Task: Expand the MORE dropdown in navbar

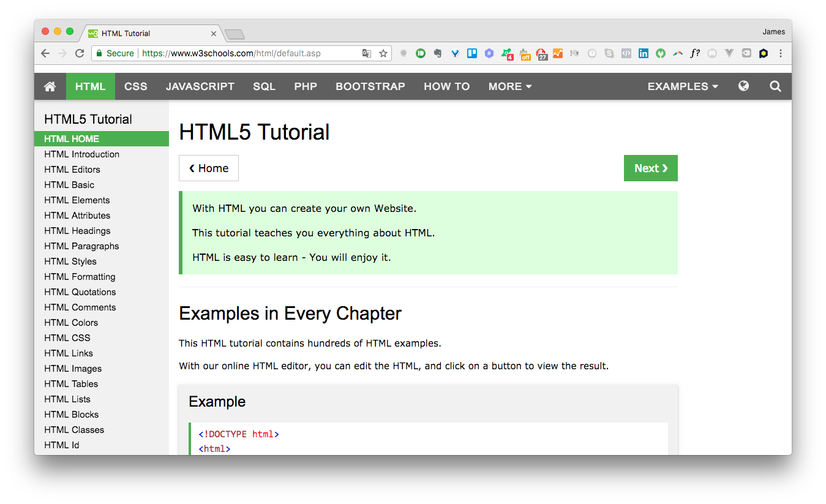Action: pos(510,86)
